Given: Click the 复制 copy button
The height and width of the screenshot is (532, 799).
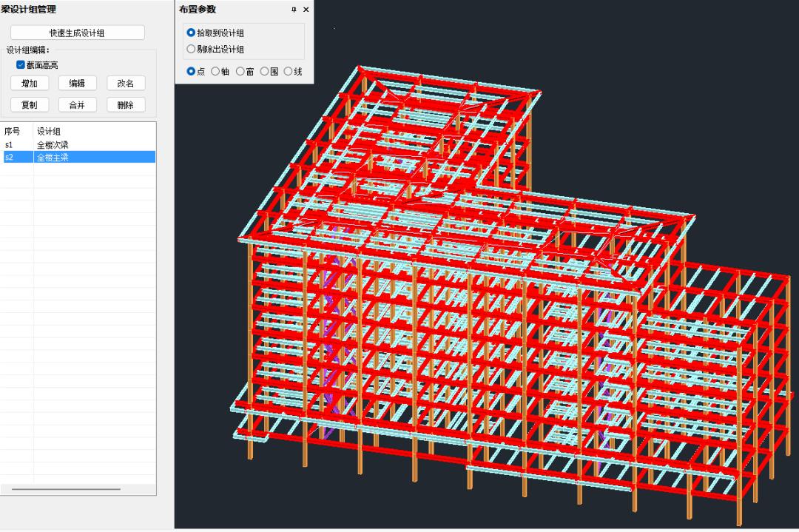Looking at the screenshot, I should [x=30, y=105].
